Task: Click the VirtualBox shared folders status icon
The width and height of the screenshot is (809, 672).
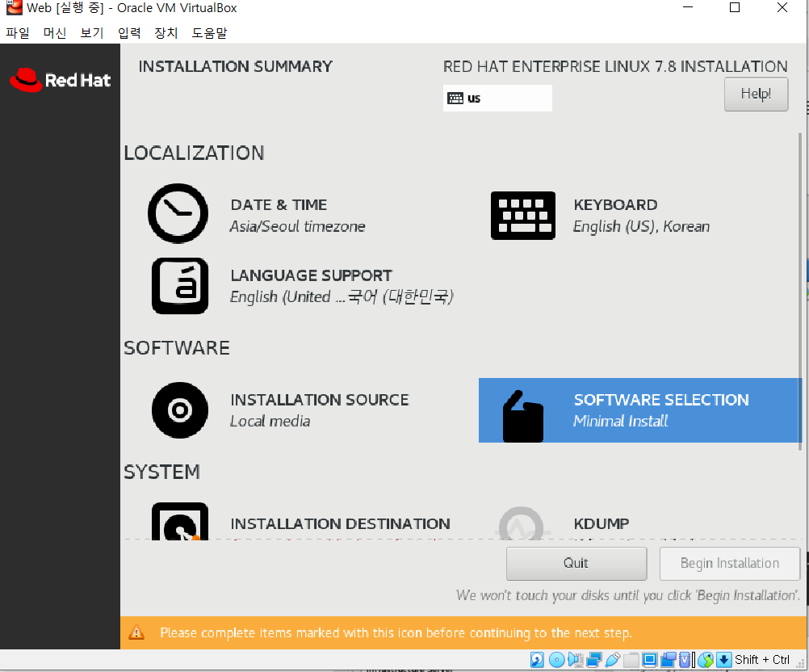Action: (631, 660)
